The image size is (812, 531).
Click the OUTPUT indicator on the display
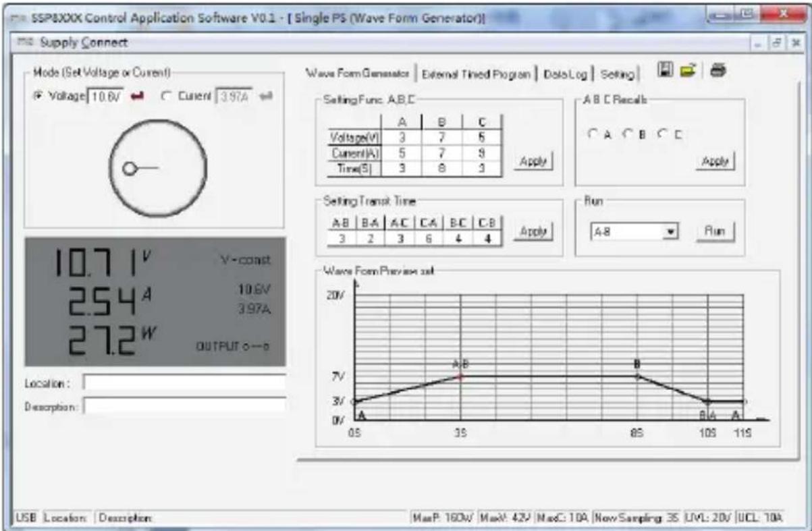tap(232, 346)
